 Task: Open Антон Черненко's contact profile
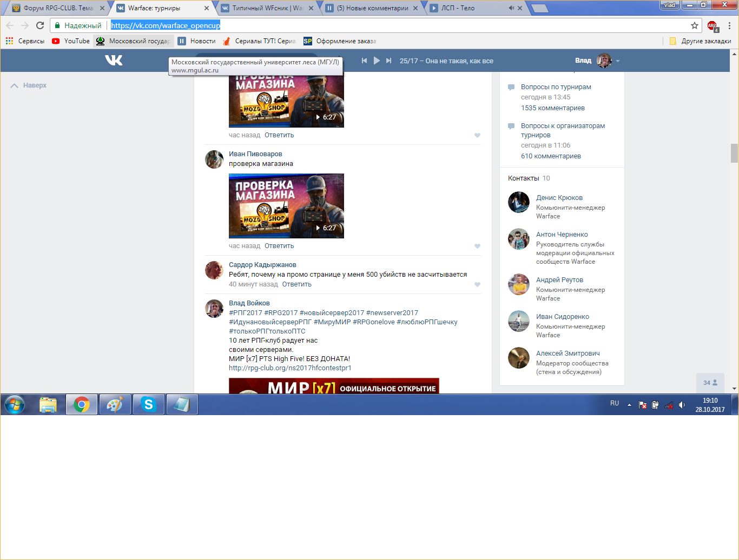562,235
